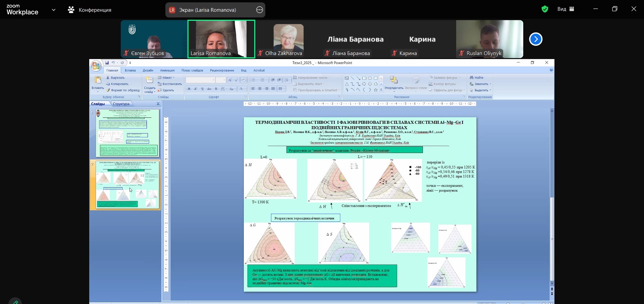Save the presentation using the floppy icon
The width and height of the screenshot is (644, 304).
(x=107, y=63)
